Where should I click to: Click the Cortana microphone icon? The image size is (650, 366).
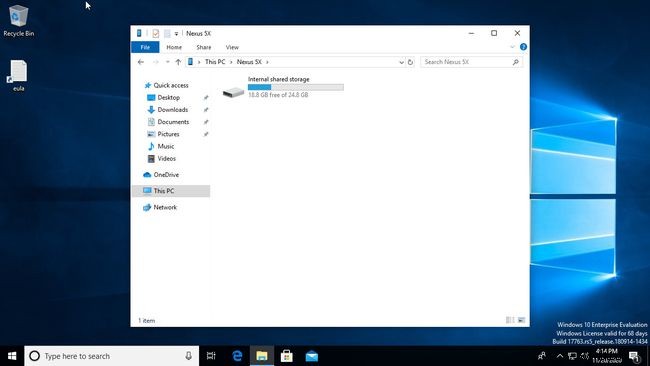pyautogui.click(x=189, y=356)
